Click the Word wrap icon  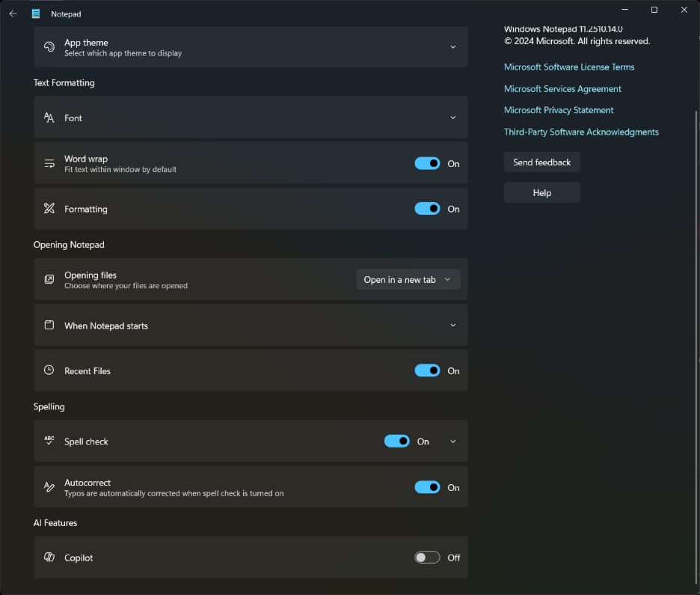click(x=49, y=163)
